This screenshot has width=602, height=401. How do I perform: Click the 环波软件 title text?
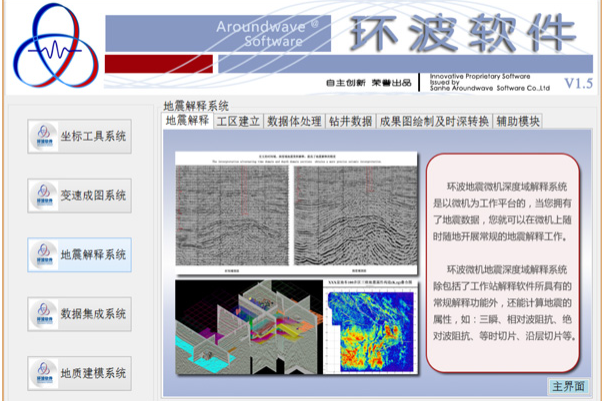tap(463, 33)
